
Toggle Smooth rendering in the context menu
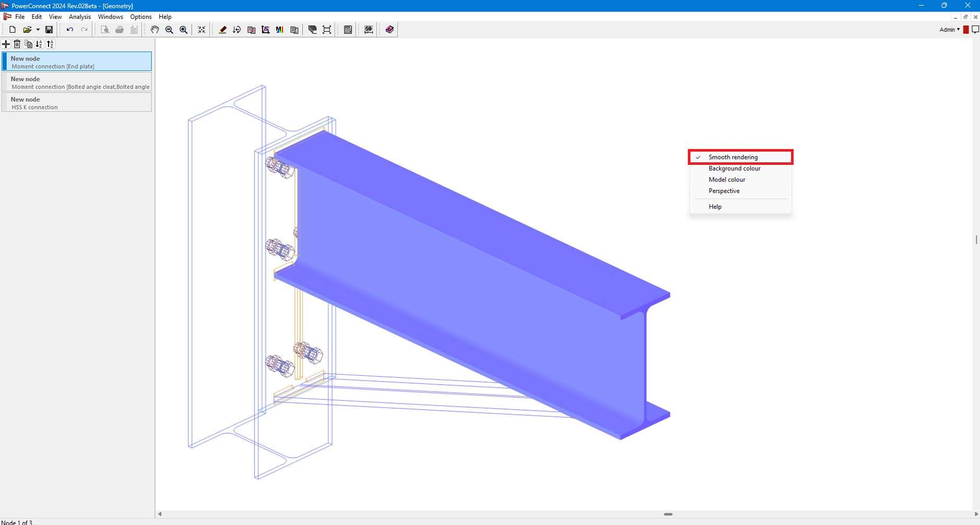[x=733, y=157]
